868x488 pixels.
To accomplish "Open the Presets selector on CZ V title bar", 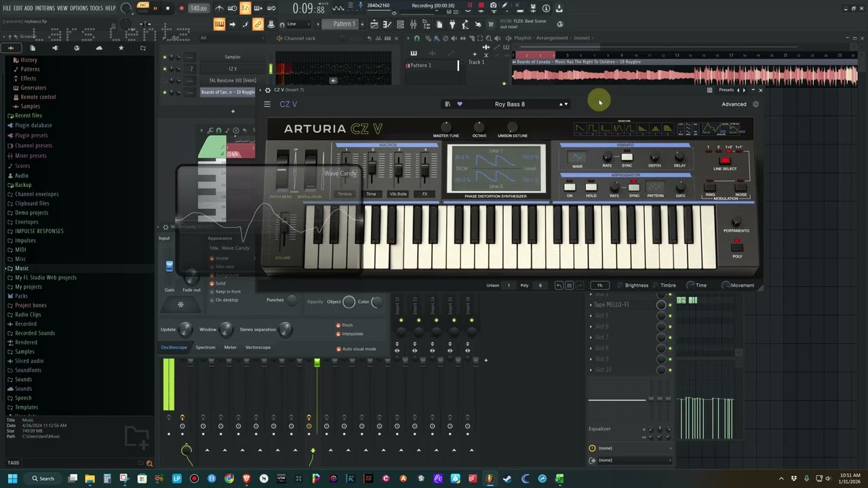I will point(726,89).
